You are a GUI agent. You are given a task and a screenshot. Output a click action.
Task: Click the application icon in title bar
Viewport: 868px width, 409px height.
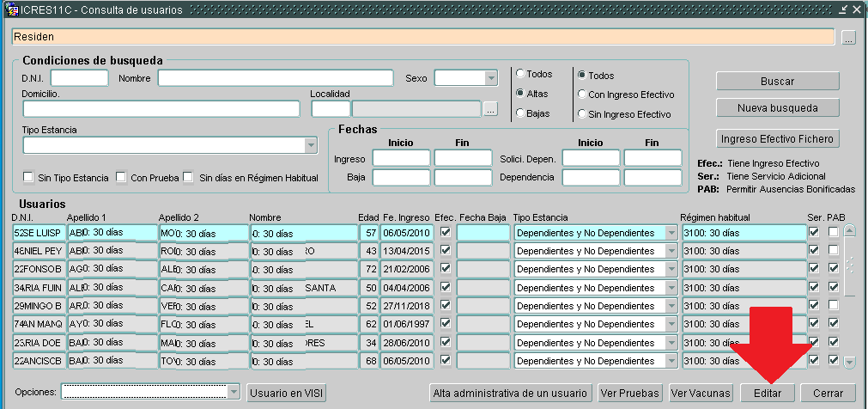click(x=12, y=9)
